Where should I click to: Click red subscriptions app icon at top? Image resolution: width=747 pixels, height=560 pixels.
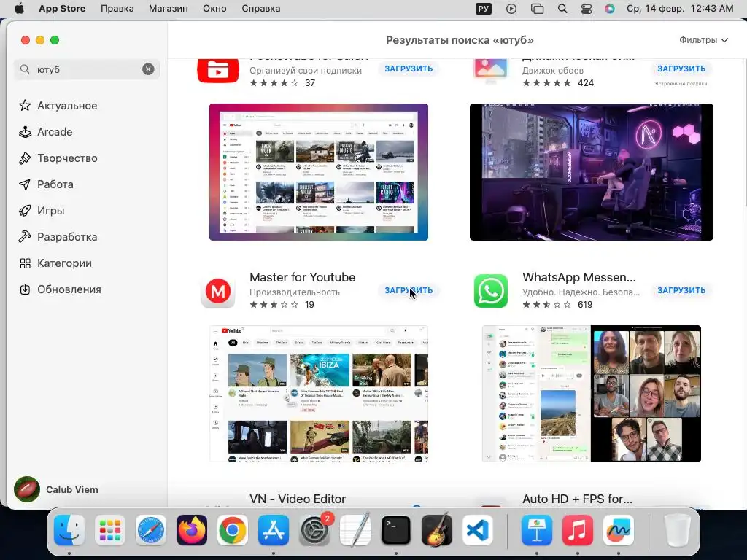point(218,71)
